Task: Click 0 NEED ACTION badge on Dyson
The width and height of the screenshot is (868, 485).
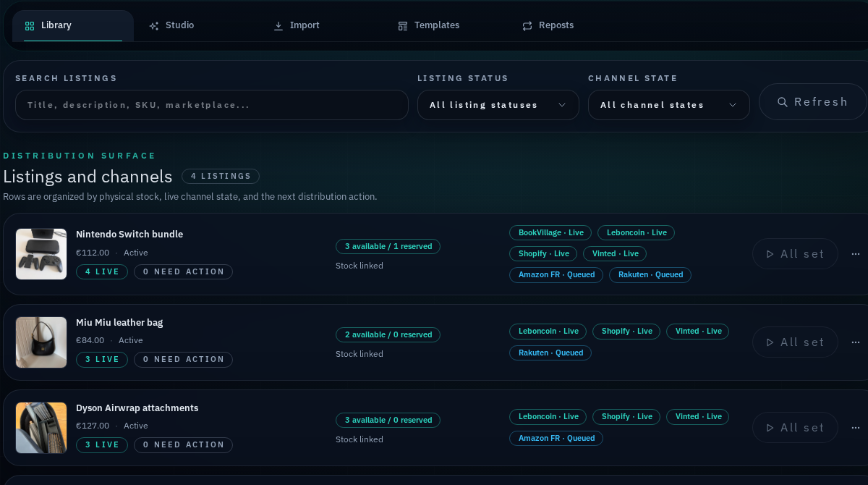Action: [184, 445]
